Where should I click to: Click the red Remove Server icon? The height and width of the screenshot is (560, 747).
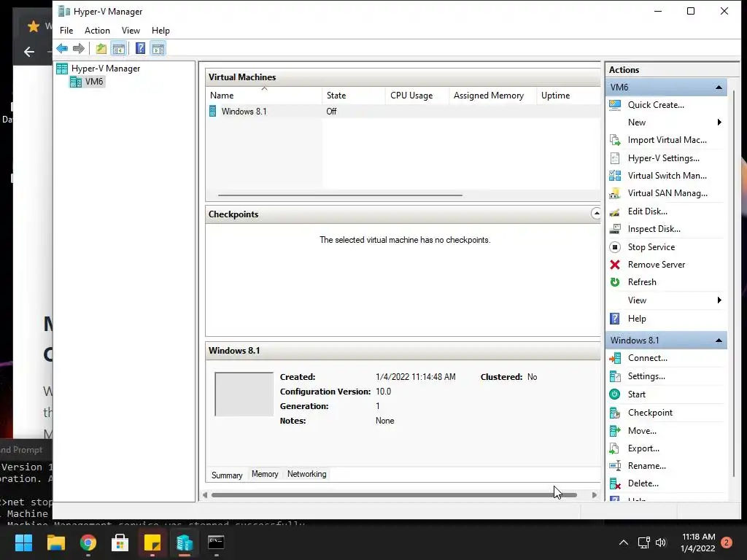[615, 265]
